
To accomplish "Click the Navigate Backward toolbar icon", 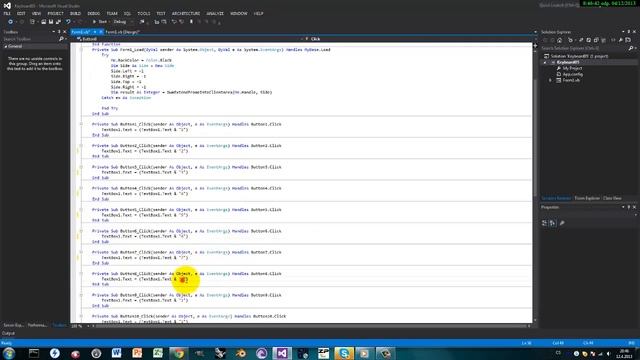I will tap(11, 22).
